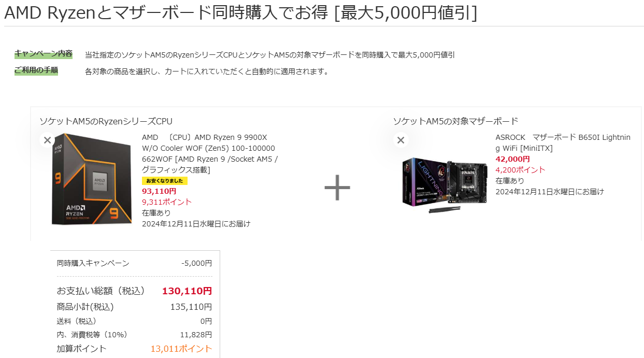This screenshot has height=358, width=644.
Task: Click the 13,011ポイント earned points value
Action: click(181, 349)
